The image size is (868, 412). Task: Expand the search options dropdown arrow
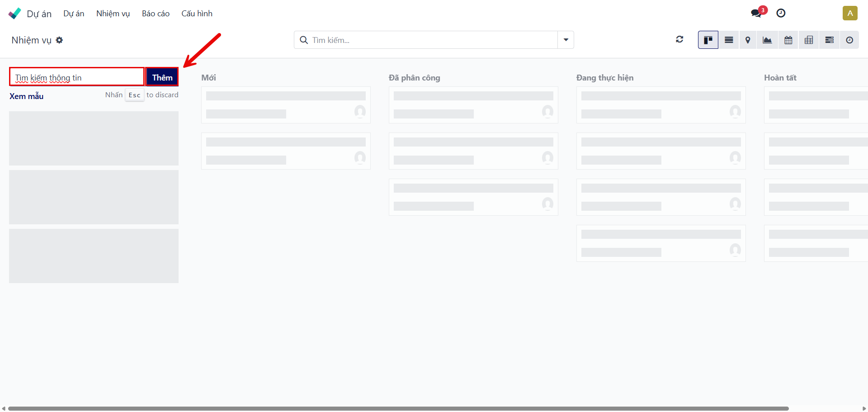click(x=566, y=40)
